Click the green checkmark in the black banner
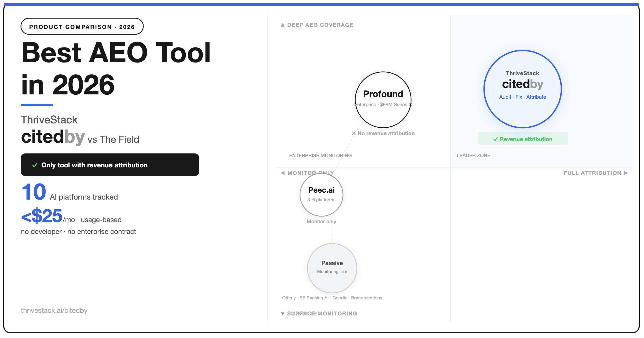 [x=35, y=165]
